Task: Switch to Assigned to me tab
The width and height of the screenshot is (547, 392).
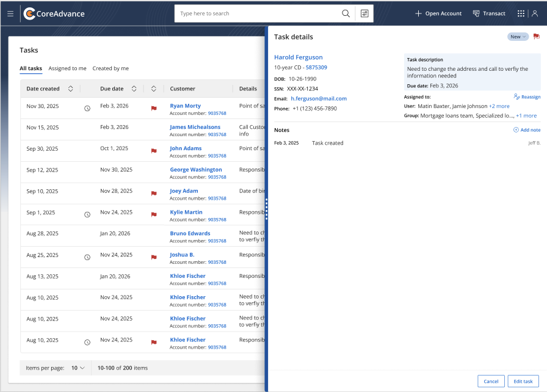Action: coord(67,68)
